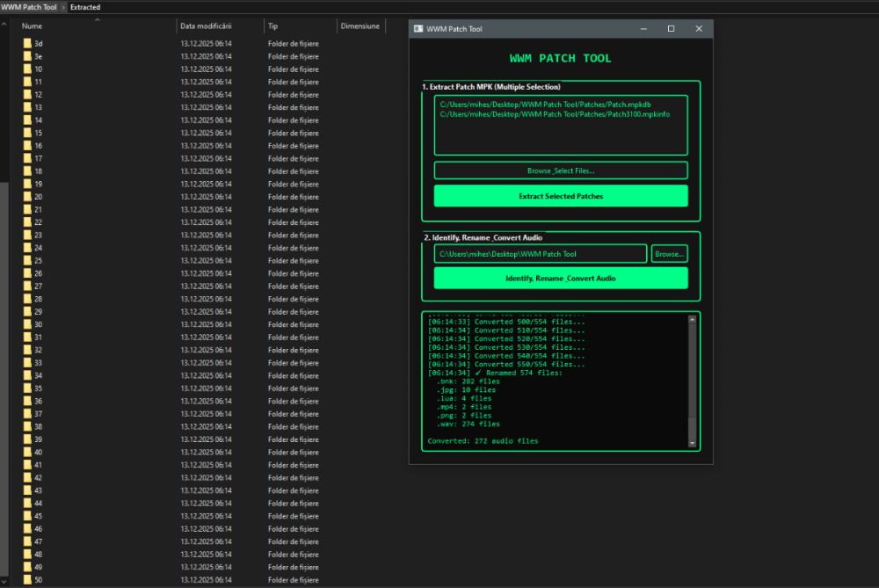Select the folder icon for 10
879x588 pixels.
coord(27,69)
